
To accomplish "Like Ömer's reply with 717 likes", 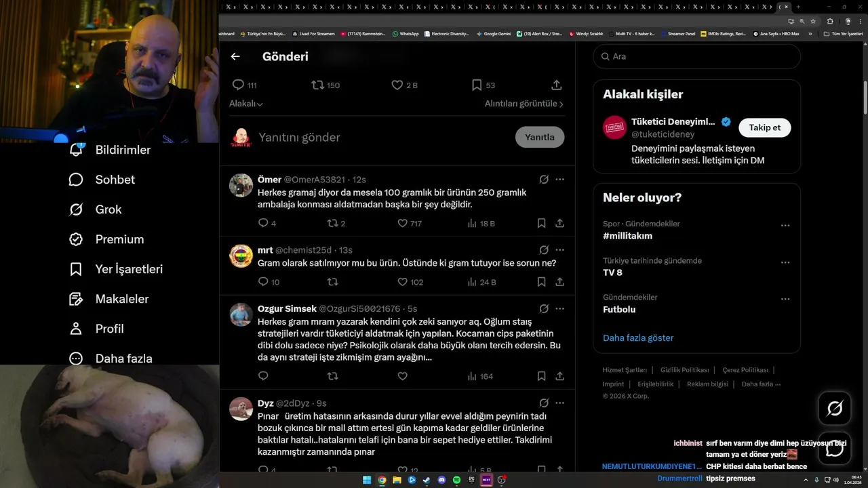I will pyautogui.click(x=402, y=223).
